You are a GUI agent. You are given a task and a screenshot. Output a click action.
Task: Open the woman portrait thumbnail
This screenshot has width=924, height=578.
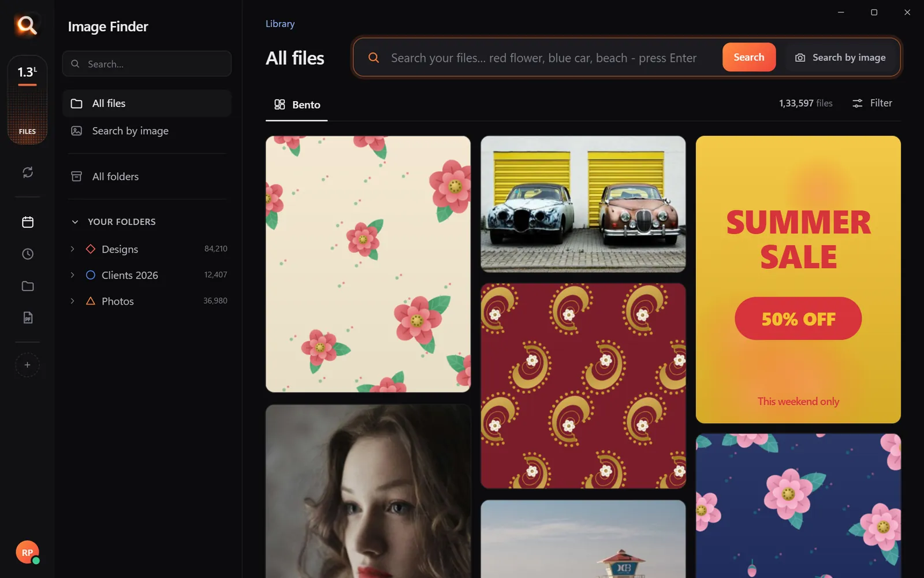(368, 491)
